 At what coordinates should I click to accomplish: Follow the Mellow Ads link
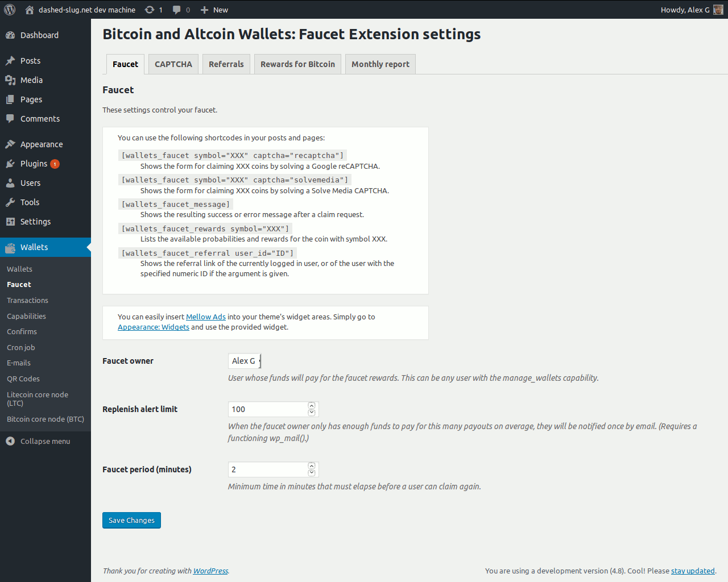click(x=206, y=317)
